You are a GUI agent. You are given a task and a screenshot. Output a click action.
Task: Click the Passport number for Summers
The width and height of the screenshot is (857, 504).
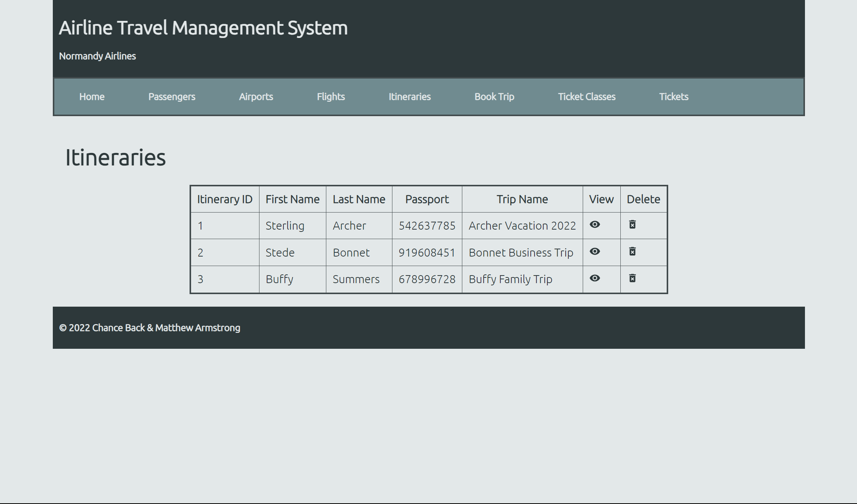tap(427, 279)
